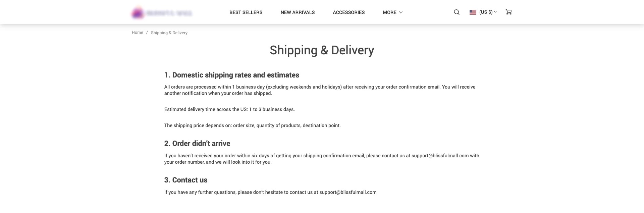Open the NEW ARRIVALS menu item
The height and width of the screenshot is (213, 644).
298,12
